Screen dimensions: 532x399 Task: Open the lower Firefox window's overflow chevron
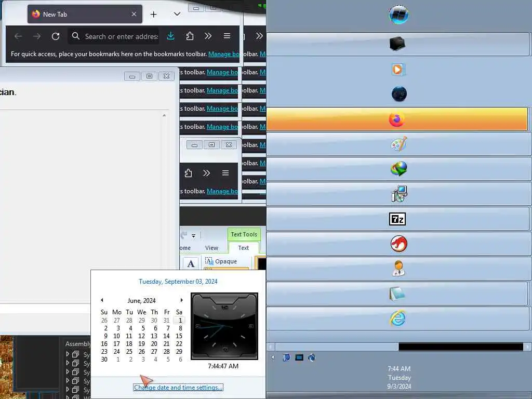tap(206, 173)
